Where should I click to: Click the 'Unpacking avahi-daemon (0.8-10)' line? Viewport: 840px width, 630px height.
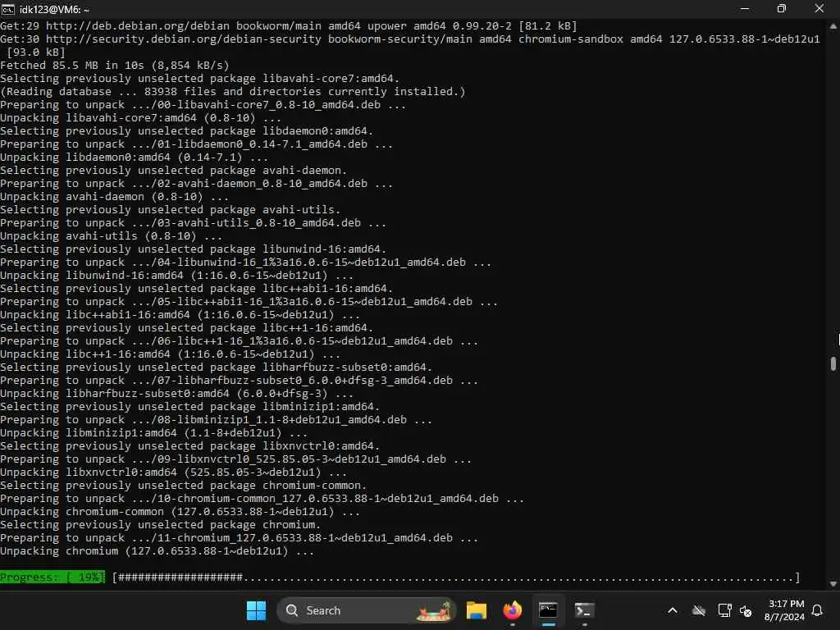[x=114, y=197]
